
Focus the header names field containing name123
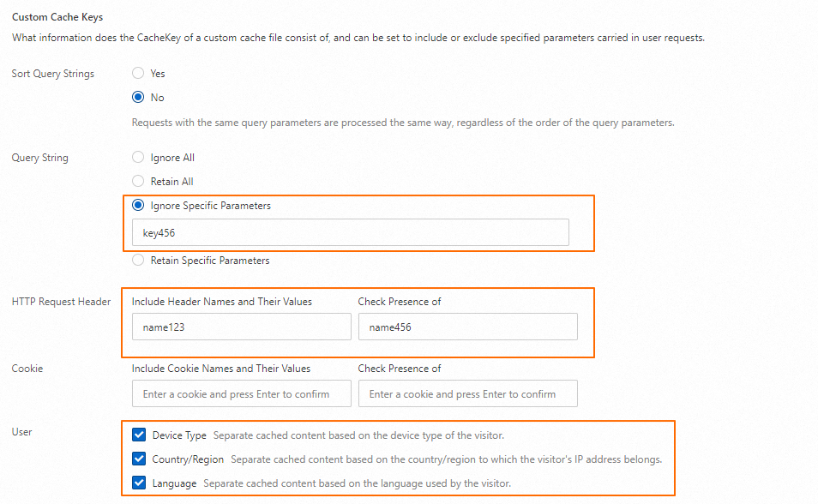[241, 327]
